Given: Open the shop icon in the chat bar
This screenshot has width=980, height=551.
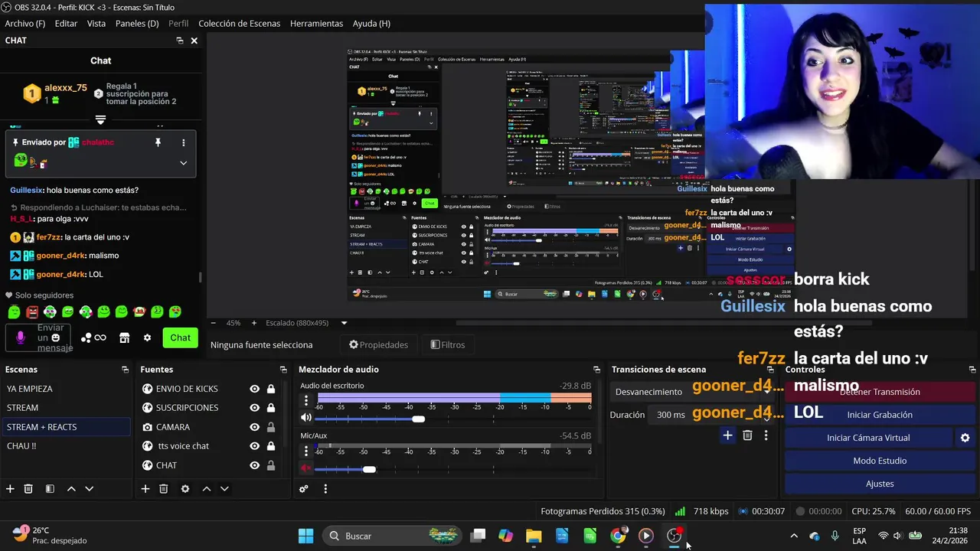Looking at the screenshot, I should pos(125,337).
